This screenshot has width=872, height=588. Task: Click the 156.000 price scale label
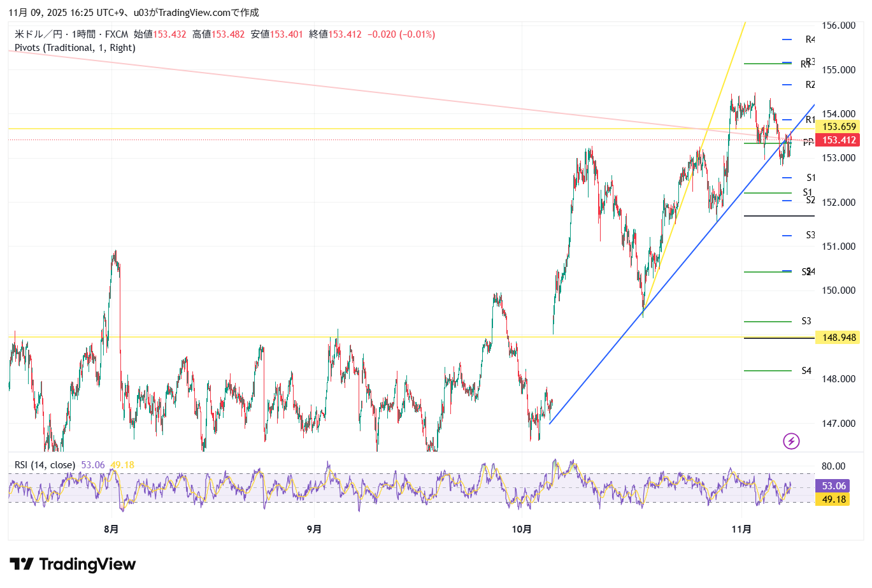(838, 25)
